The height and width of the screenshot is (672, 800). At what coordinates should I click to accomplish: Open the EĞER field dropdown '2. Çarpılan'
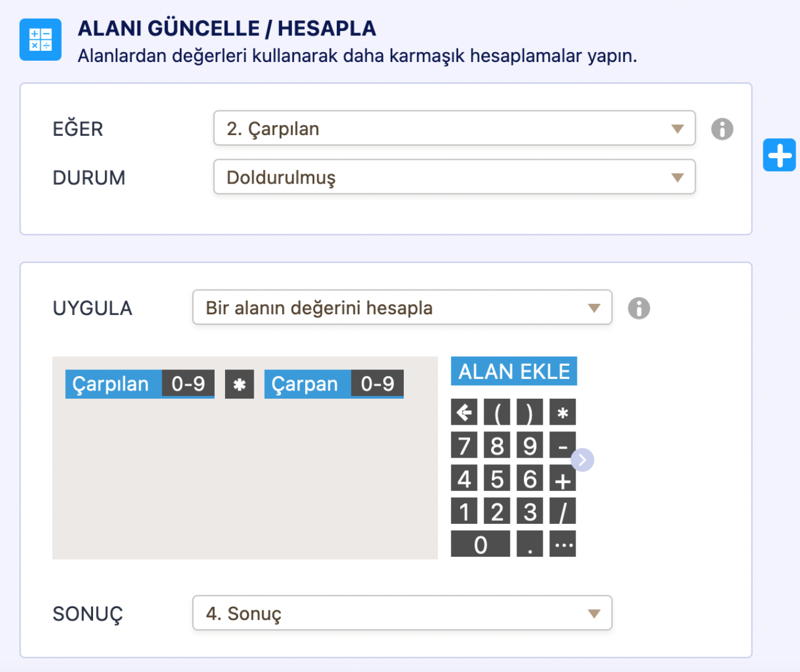pyautogui.click(x=454, y=128)
